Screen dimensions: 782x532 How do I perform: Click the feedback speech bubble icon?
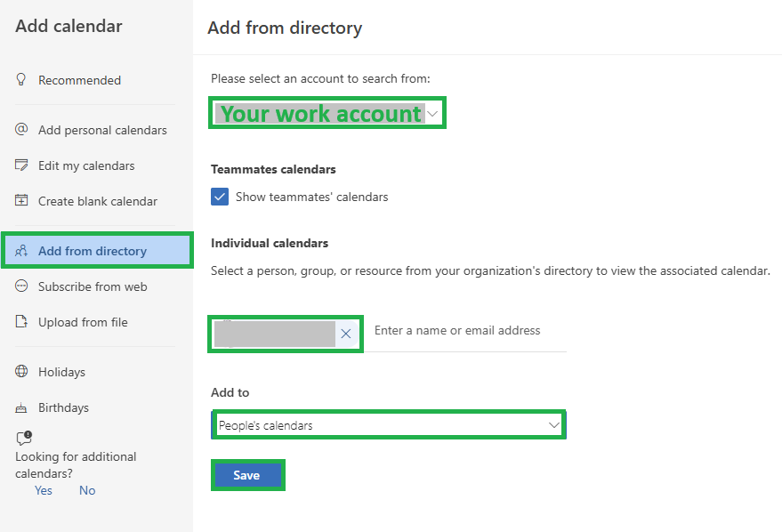click(x=24, y=438)
